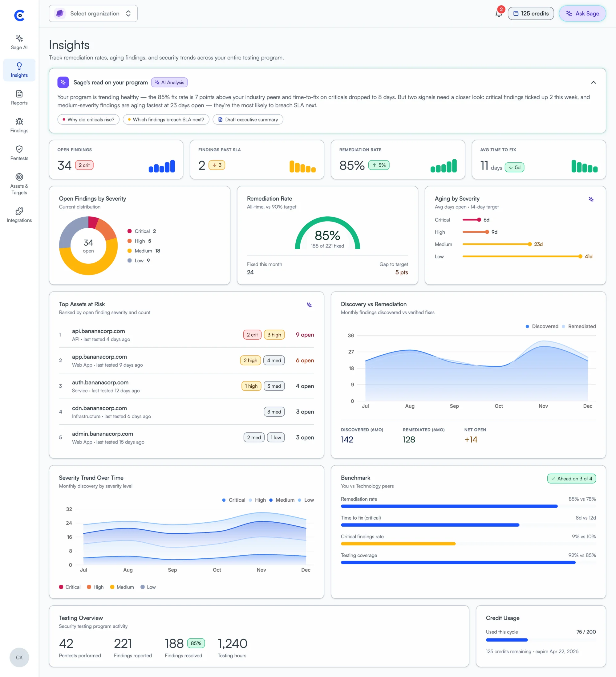This screenshot has height=677, width=616.
Task: Click the app logo in sidebar
Action: pyautogui.click(x=19, y=15)
